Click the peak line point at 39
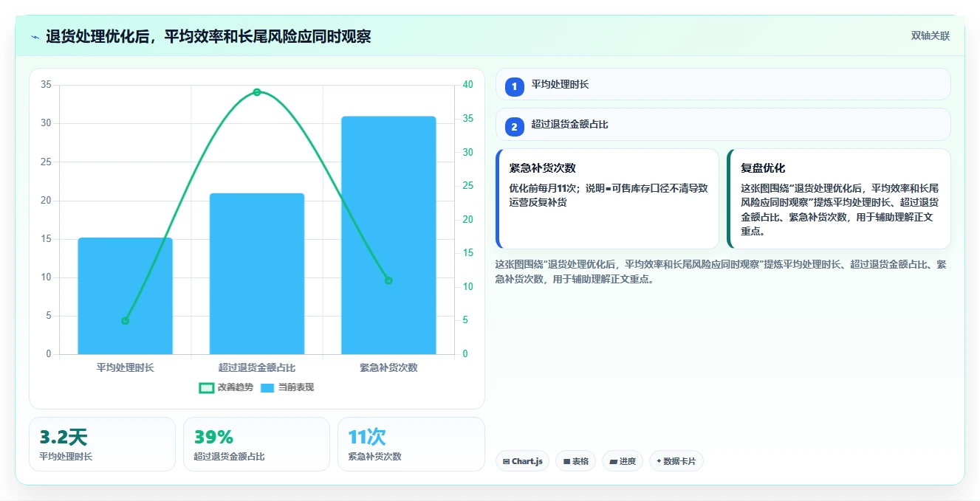Image resolution: width=980 pixels, height=501 pixels. 257,92
